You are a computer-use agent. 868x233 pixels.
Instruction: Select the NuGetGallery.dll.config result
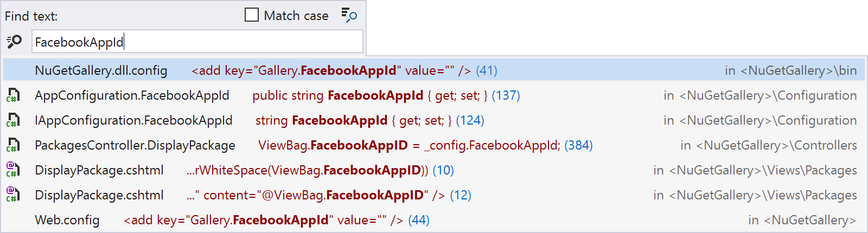click(x=434, y=70)
